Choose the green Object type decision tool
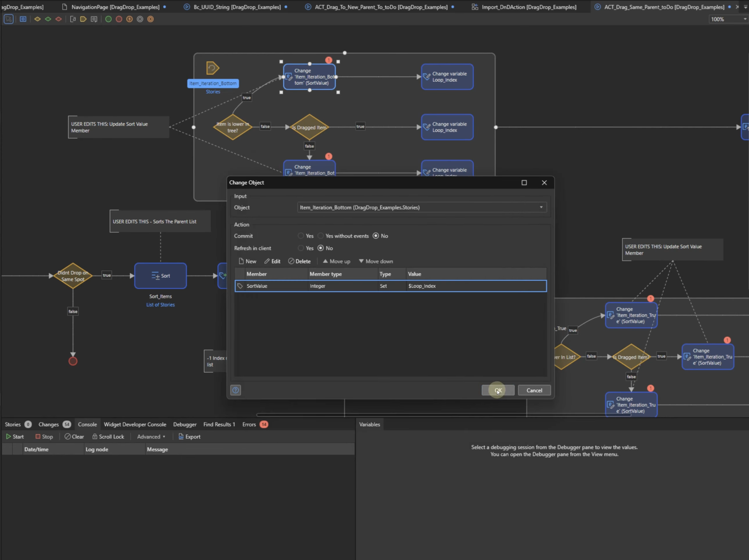Viewport: 749px width, 560px height. 48,19
